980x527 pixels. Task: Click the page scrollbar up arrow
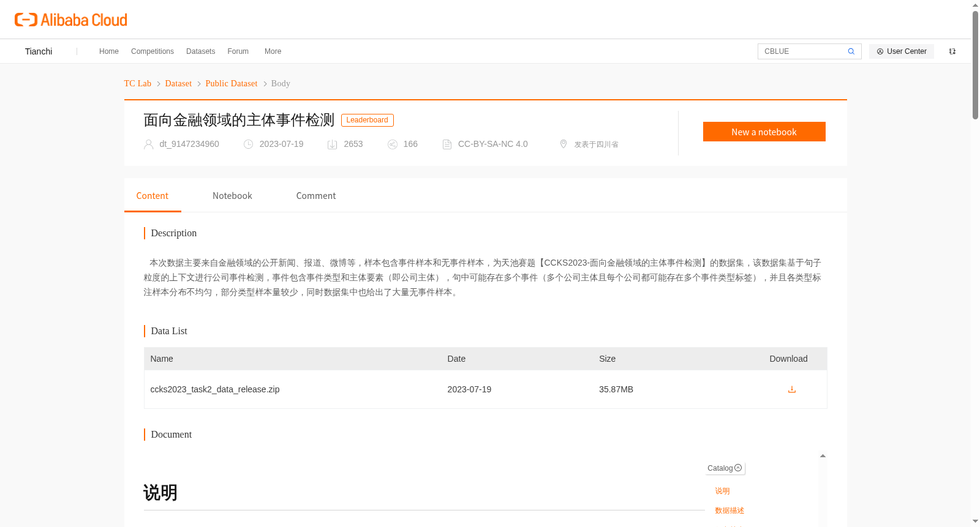click(x=975, y=5)
